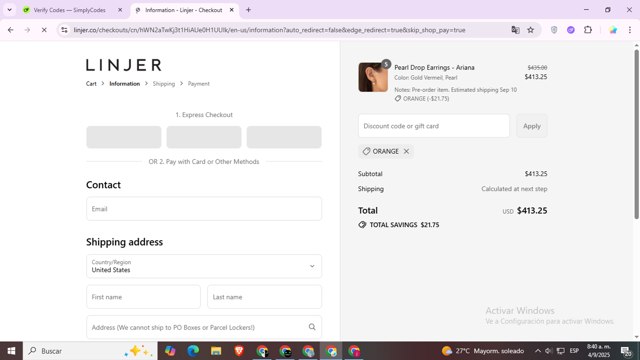Click the ORANGE discount tag icon
Viewport: 640px width, 360px height.
[x=366, y=151]
